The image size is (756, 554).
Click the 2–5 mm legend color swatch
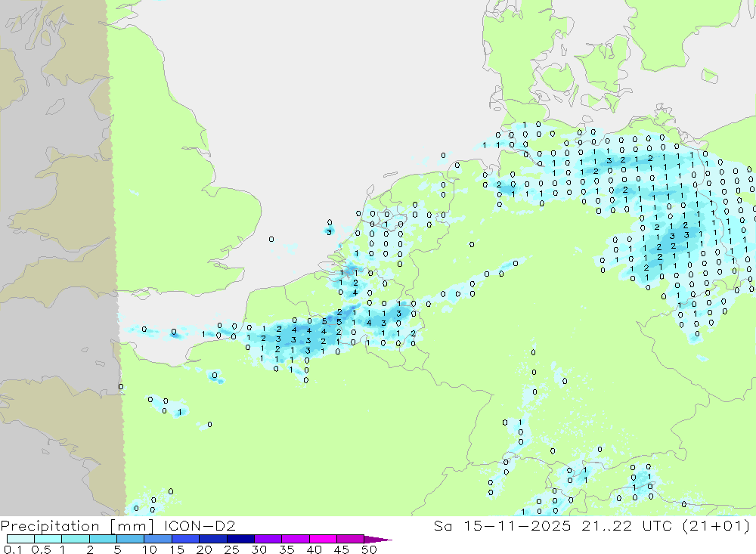point(103,539)
